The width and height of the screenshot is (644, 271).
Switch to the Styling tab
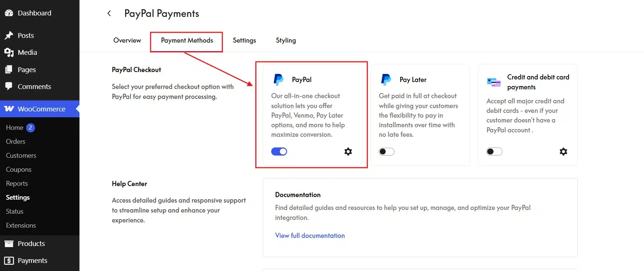(286, 40)
